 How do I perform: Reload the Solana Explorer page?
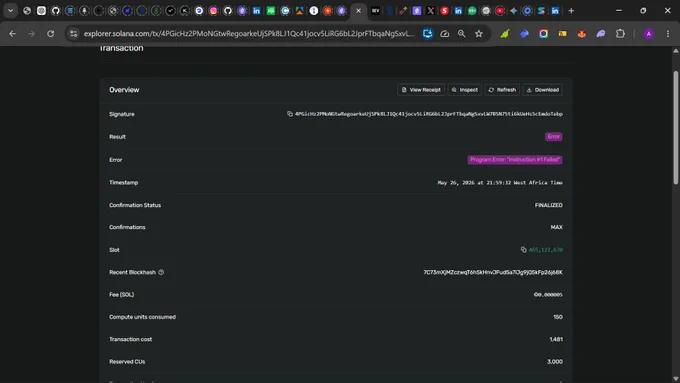(51, 33)
